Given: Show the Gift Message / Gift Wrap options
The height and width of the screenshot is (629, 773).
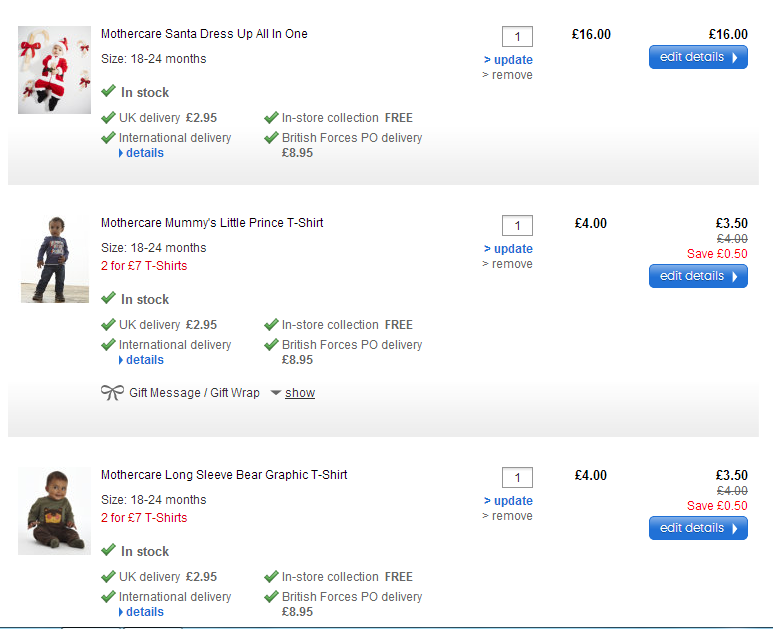Looking at the screenshot, I should (x=299, y=393).
